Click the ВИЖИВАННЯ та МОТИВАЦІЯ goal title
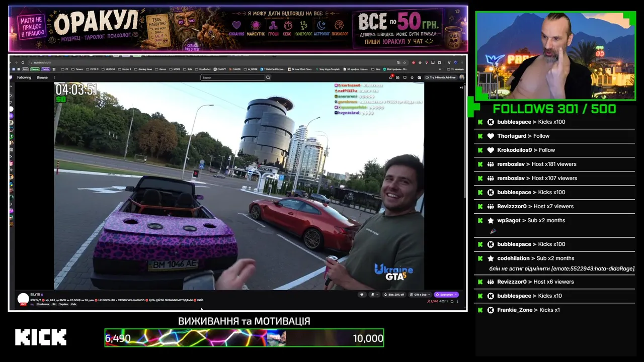 [244, 321]
